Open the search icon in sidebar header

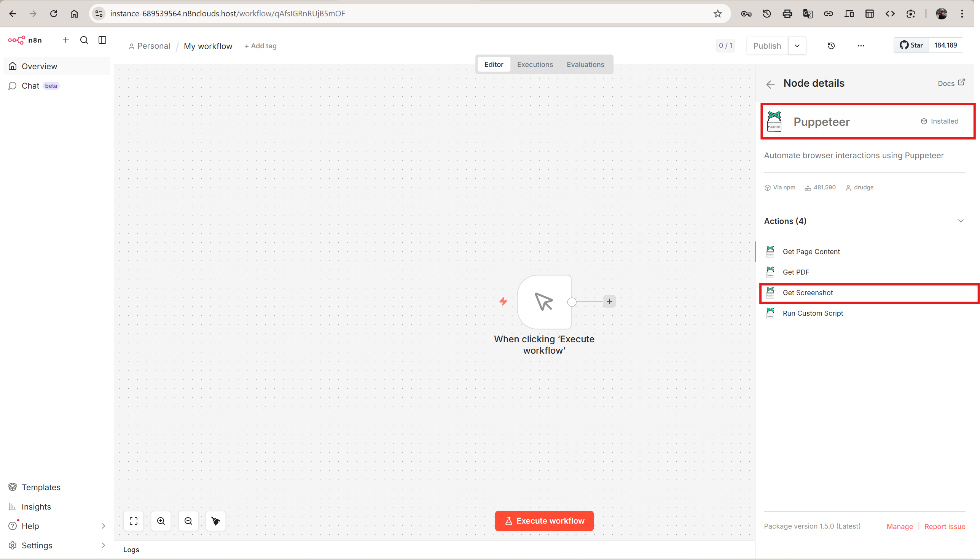click(x=84, y=40)
